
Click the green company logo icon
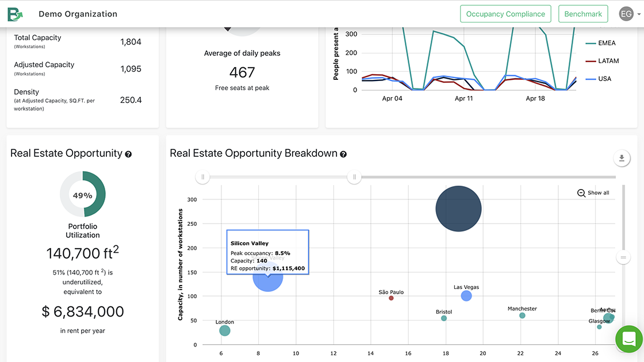16,14
